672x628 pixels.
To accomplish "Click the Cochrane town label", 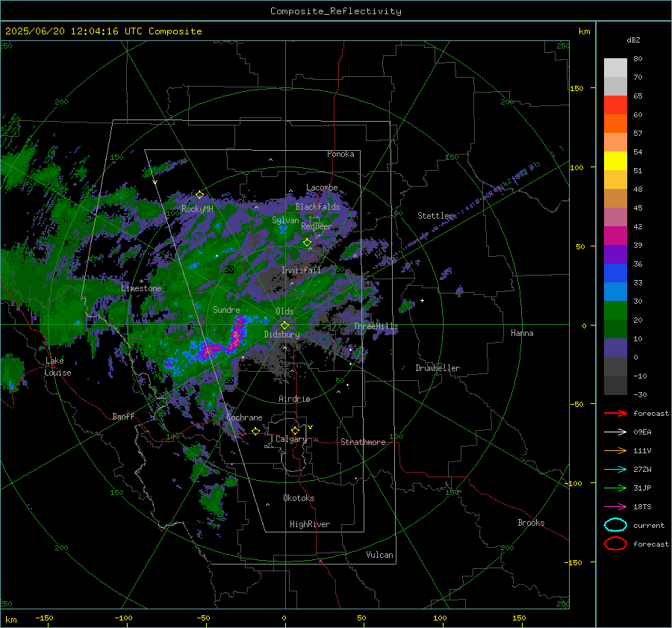I will pos(244,417).
